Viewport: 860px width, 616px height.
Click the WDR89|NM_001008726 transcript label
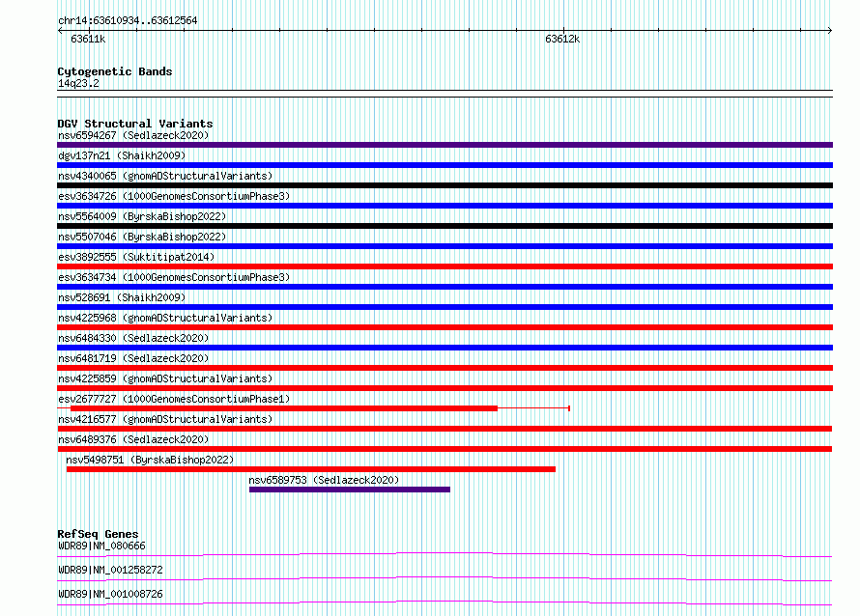tap(110, 594)
